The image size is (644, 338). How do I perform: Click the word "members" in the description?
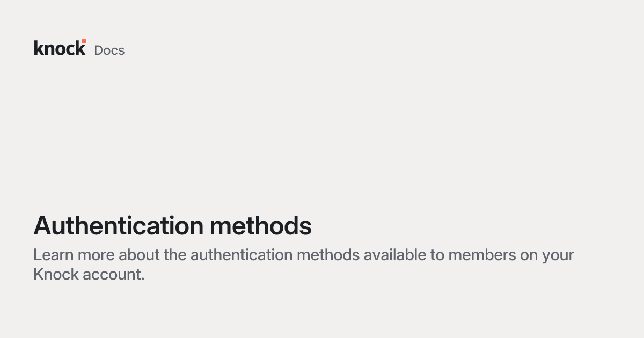[x=481, y=255]
